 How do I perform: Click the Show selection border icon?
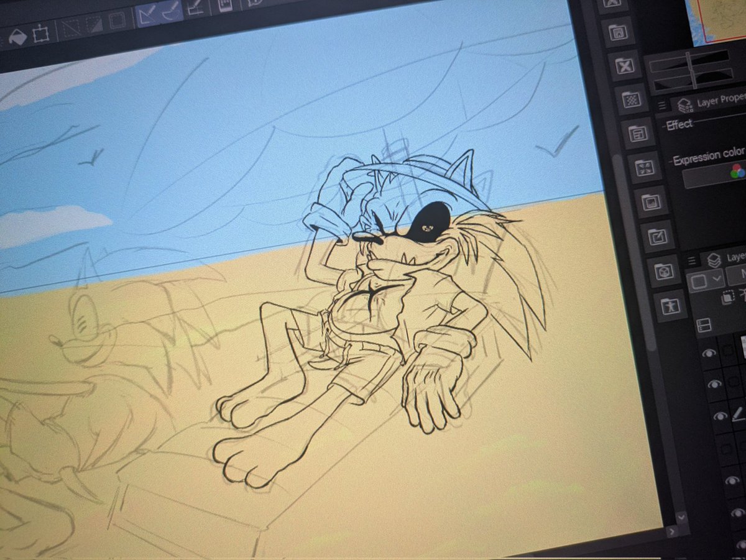pos(117,21)
